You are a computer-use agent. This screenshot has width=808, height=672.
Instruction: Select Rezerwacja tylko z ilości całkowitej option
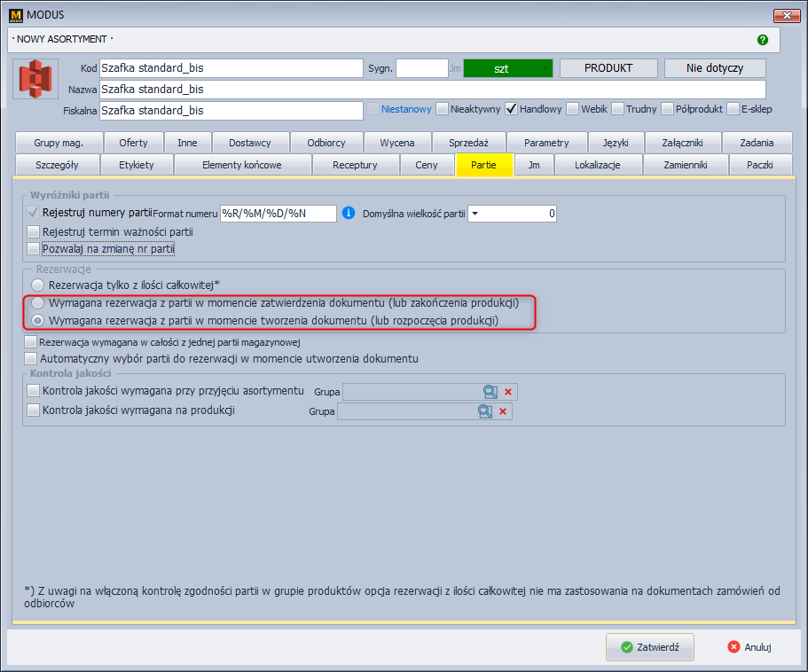37,285
